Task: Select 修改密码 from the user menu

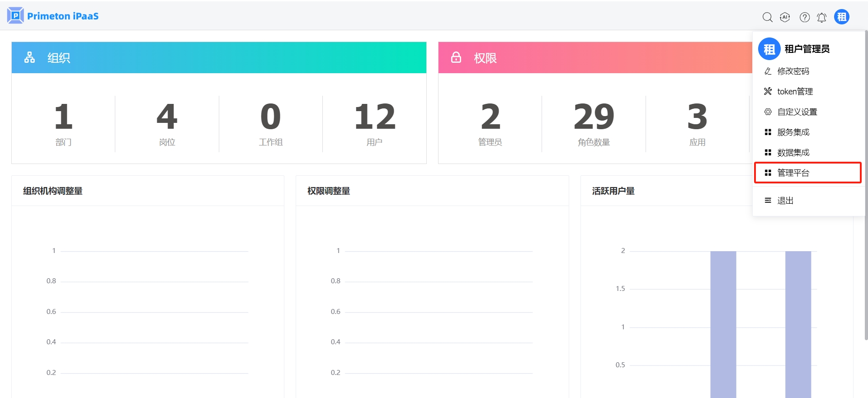Action: point(793,71)
